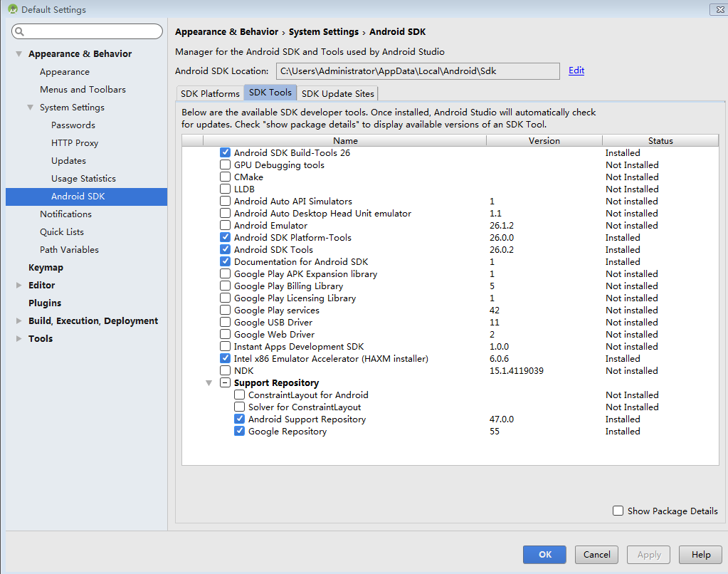
Task: Collapse the Support Repository group arrow
Action: tap(209, 383)
